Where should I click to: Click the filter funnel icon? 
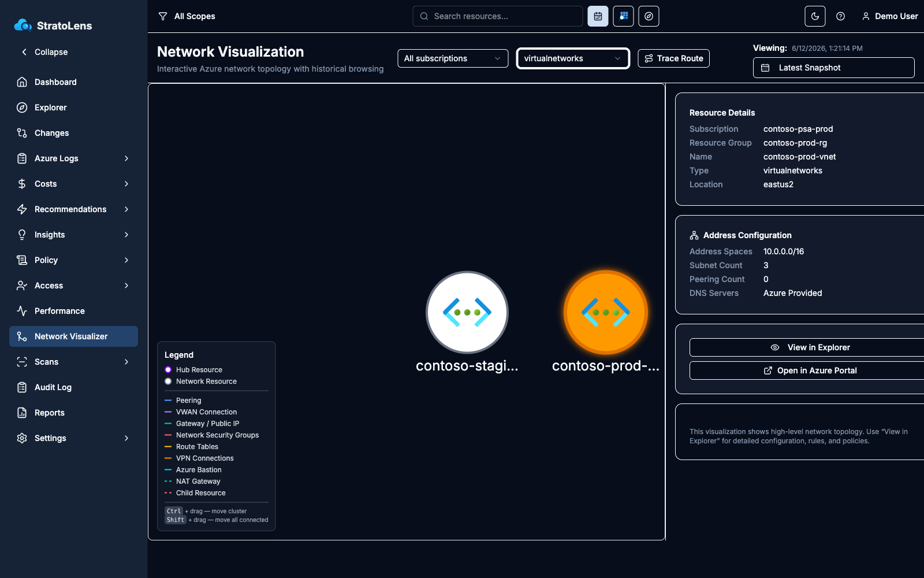(x=163, y=16)
